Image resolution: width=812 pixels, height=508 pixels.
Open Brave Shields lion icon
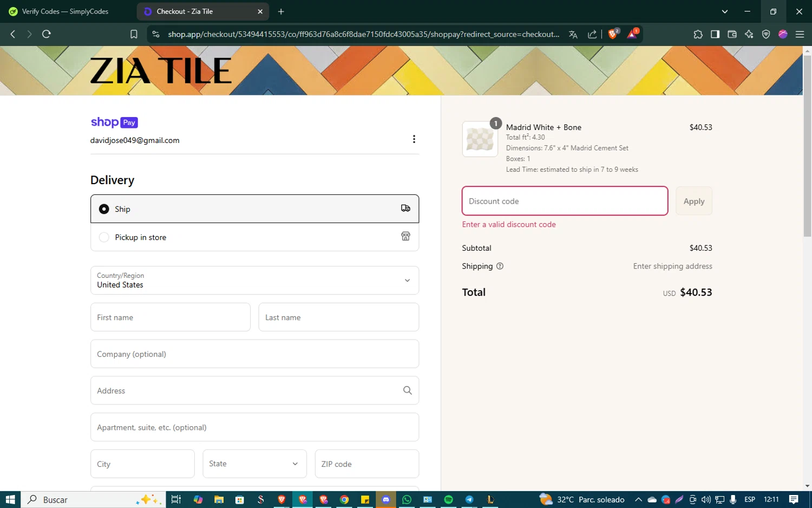coord(613,34)
